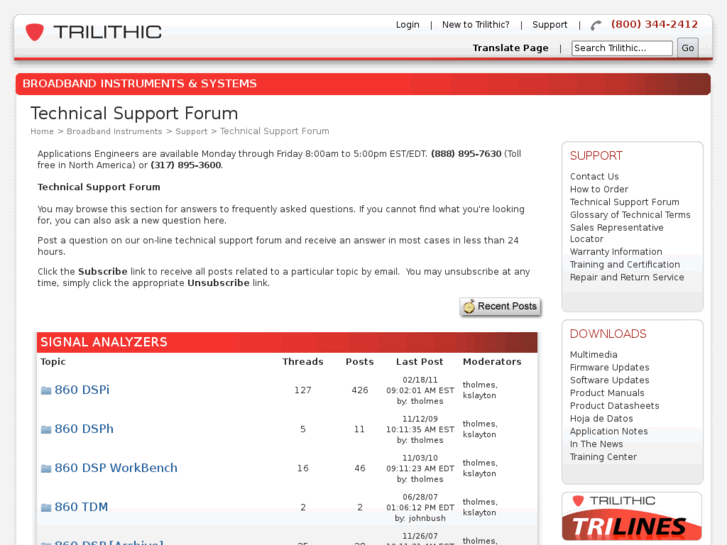Click the stopwatch icon on Recent Posts button
This screenshot has width=727, height=545.
click(x=469, y=306)
